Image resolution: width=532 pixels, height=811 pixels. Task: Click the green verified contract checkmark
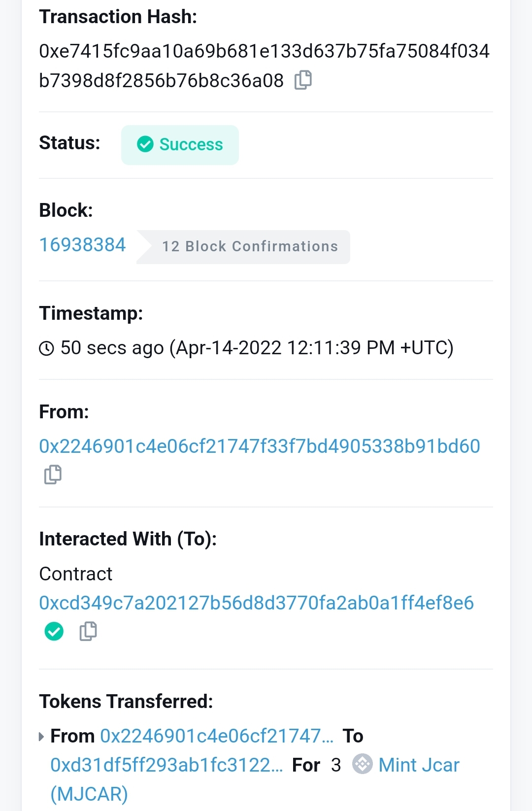54,631
